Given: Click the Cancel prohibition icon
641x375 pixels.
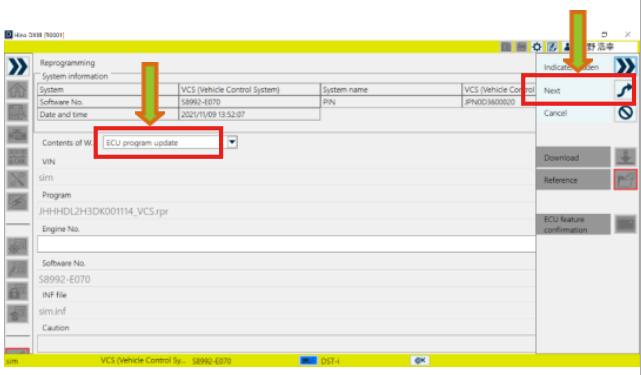Looking at the screenshot, I should (x=625, y=113).
